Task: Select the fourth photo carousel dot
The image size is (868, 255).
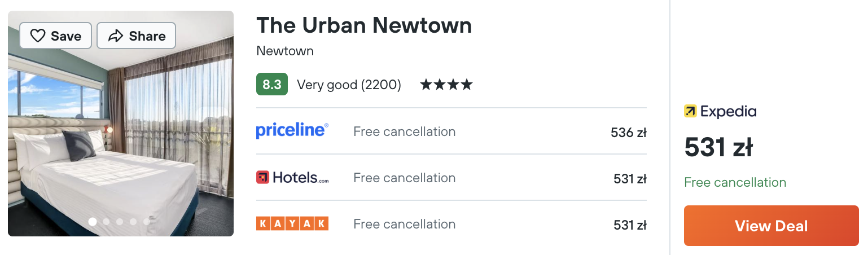Action: [133, 222]
